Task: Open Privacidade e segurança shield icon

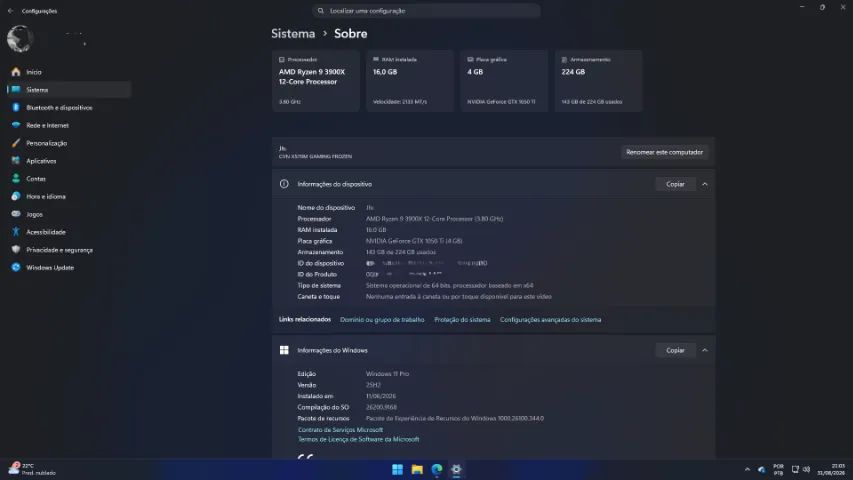Action: tap(16, 250)
